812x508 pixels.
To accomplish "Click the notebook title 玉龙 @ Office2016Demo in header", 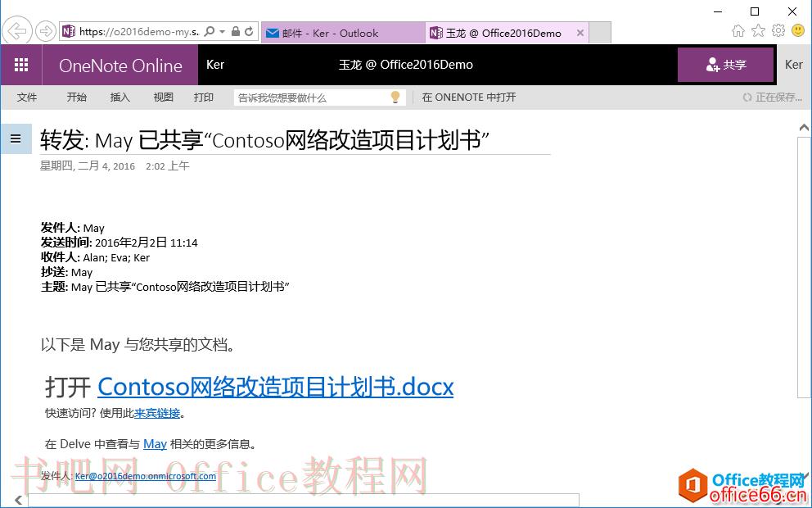I will (x=406, y=65).
